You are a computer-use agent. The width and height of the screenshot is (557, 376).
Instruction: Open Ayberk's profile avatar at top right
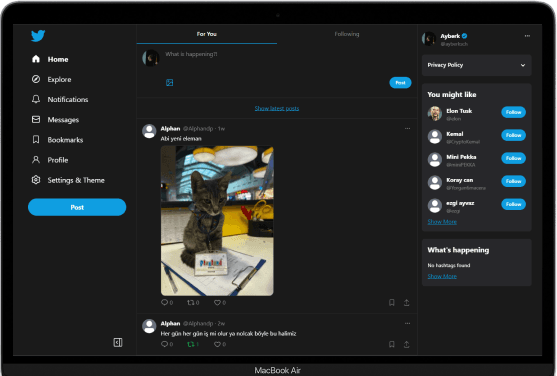click(429, 39)
